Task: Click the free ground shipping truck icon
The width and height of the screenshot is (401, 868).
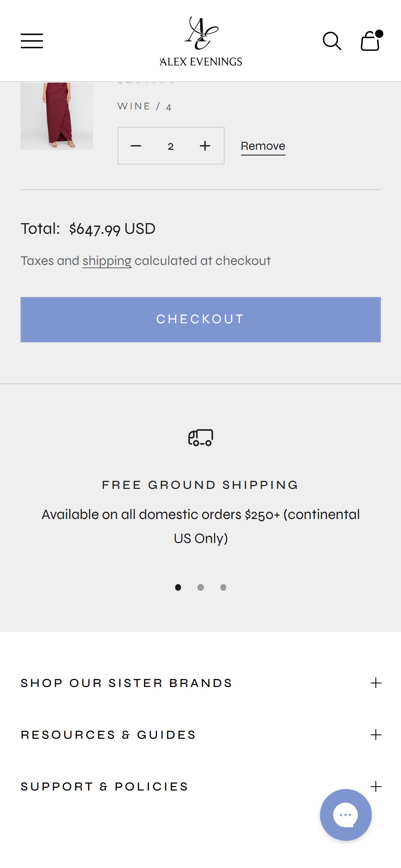Action: (201, 437)
